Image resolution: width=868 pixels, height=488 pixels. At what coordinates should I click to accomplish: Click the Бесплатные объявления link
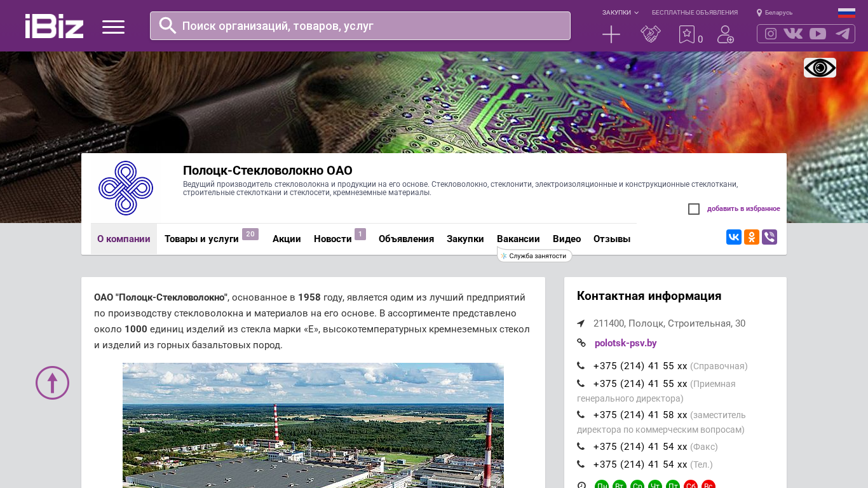pyautogui.click(x=695, y=13)
